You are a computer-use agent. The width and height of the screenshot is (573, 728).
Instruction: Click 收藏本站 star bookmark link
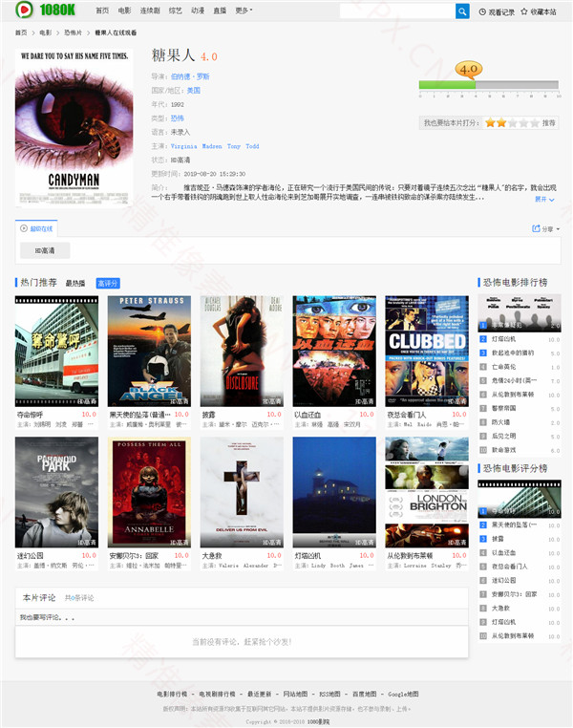click(x=539, y=12)
